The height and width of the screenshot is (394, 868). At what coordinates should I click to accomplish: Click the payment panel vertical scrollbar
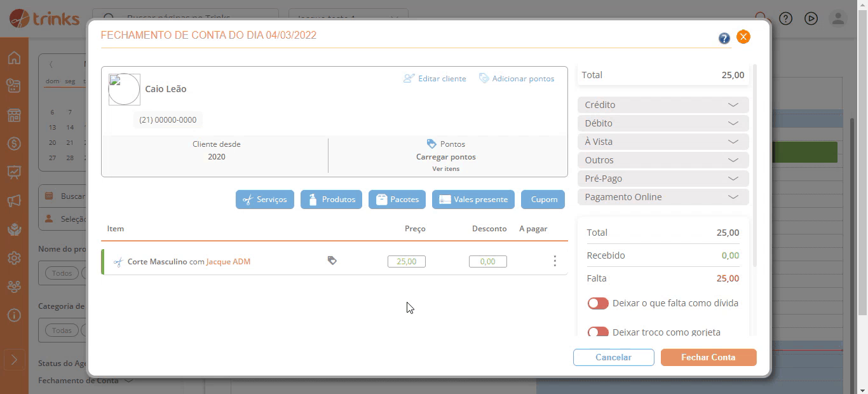[755, 165]
